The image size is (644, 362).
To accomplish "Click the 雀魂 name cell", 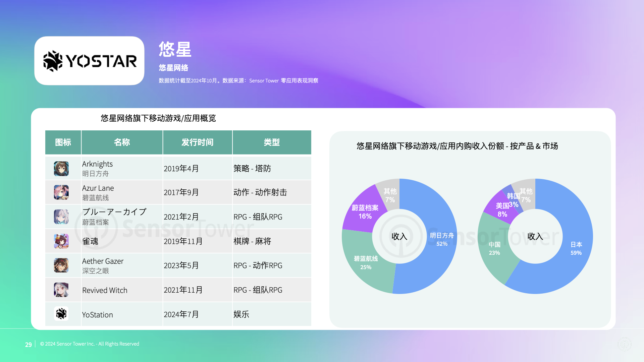I will (122, 241).
